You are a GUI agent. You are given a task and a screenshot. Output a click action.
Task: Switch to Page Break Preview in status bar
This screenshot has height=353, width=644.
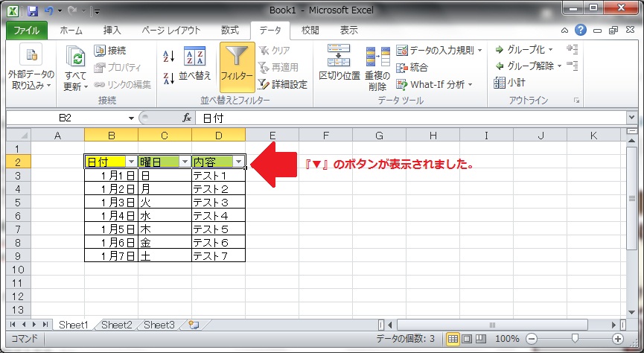[x=480, y=339]
